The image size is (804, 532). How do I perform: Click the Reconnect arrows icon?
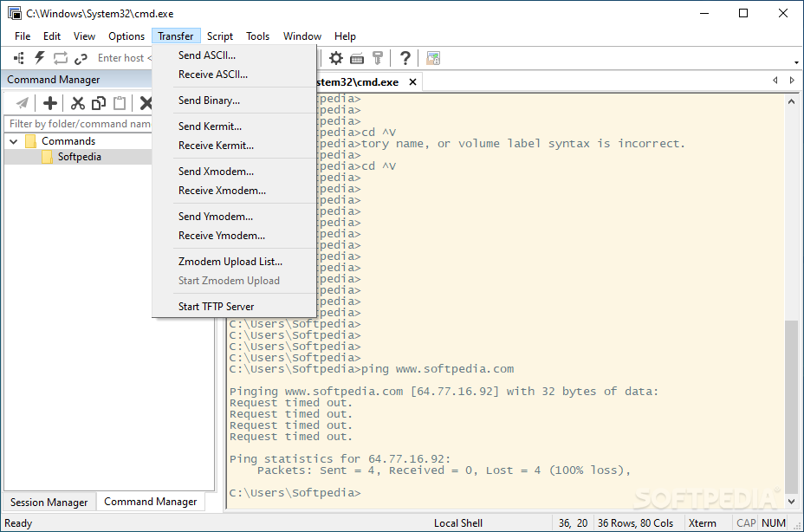(60, 58)
